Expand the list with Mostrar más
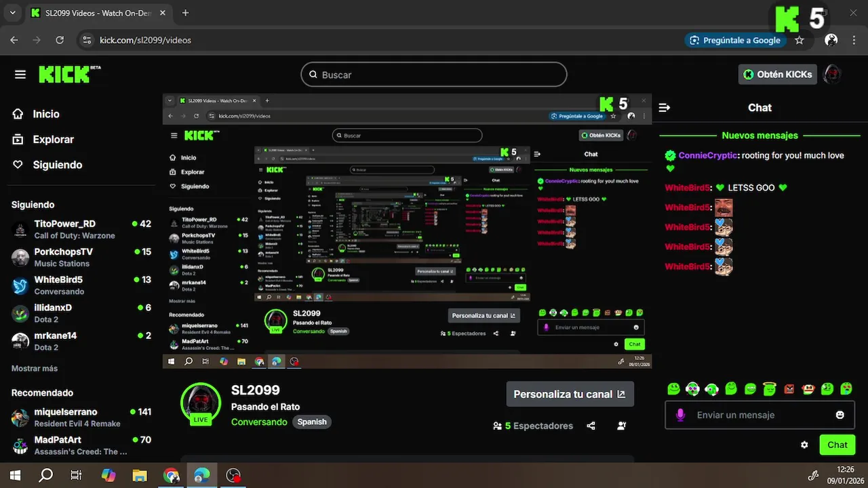 [35, 369]
